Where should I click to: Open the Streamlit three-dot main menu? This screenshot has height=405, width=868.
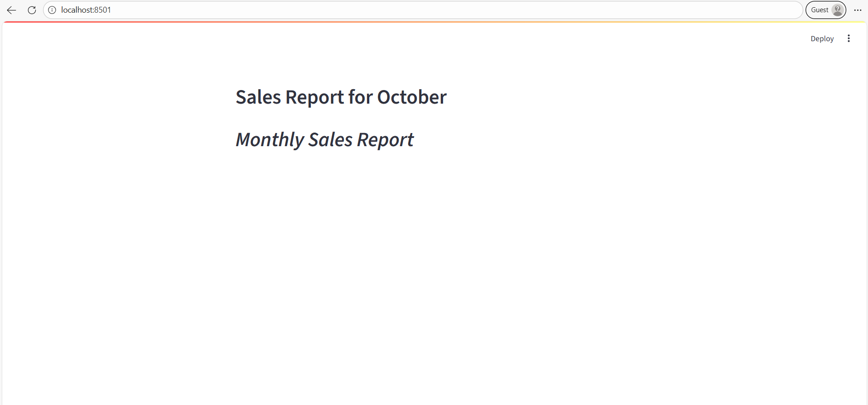pyautogui.click(x=849, y=38)
